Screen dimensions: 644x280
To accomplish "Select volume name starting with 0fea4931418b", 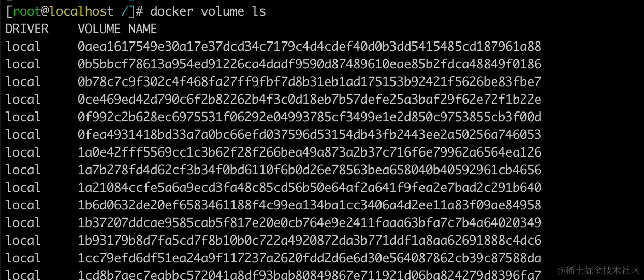I will [x=310, y=135].
